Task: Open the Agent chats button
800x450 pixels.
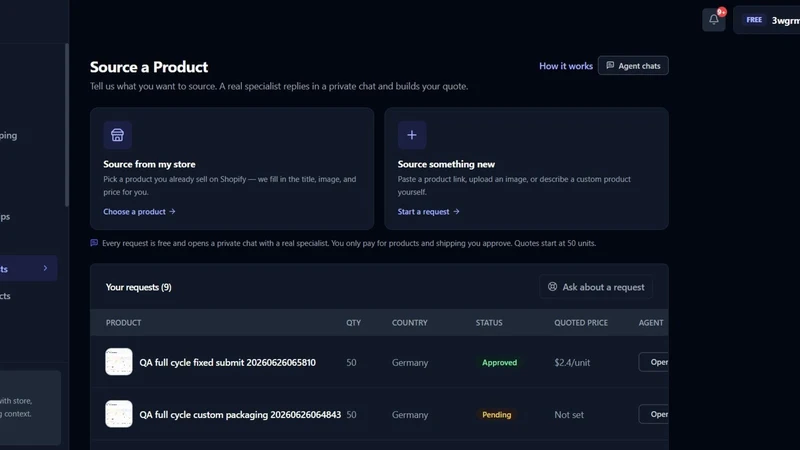Action: click(633, 66)
